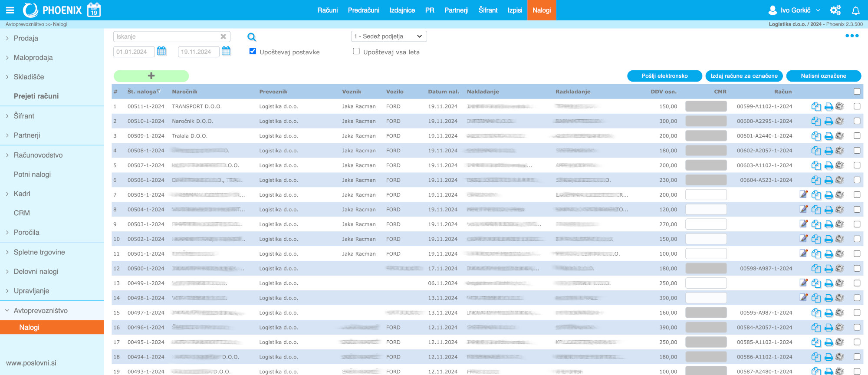Open the '1 - Sedež podjetja' dropdown
The image size is (868, 375).
click(x=388, y=36)
